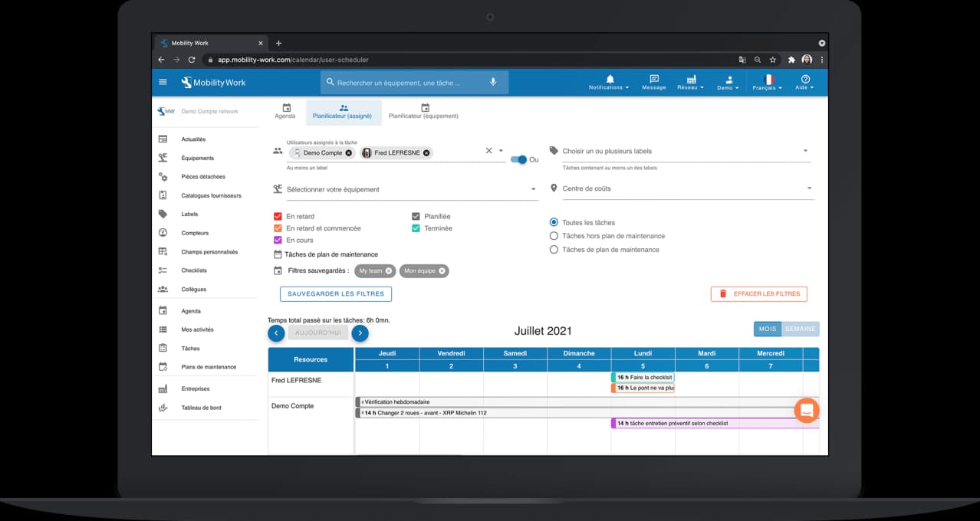Select the Tâches de plan de maintenance radio
This screenshot has height=521, width=980.
point(554,250)
